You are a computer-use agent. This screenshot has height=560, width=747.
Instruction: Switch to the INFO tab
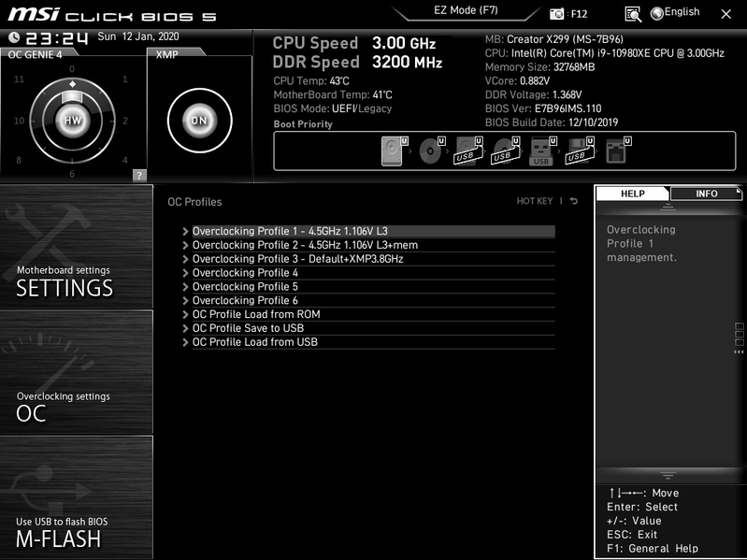[706, 194]
